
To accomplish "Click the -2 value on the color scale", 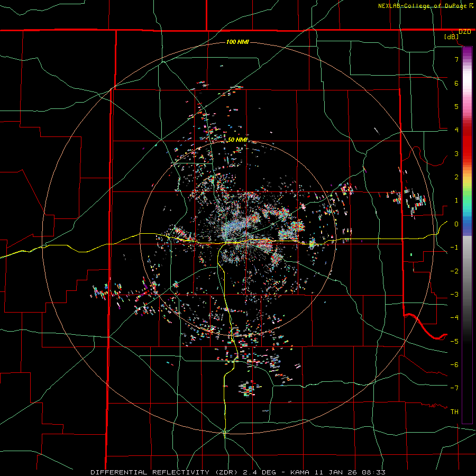I will [454, 271].
